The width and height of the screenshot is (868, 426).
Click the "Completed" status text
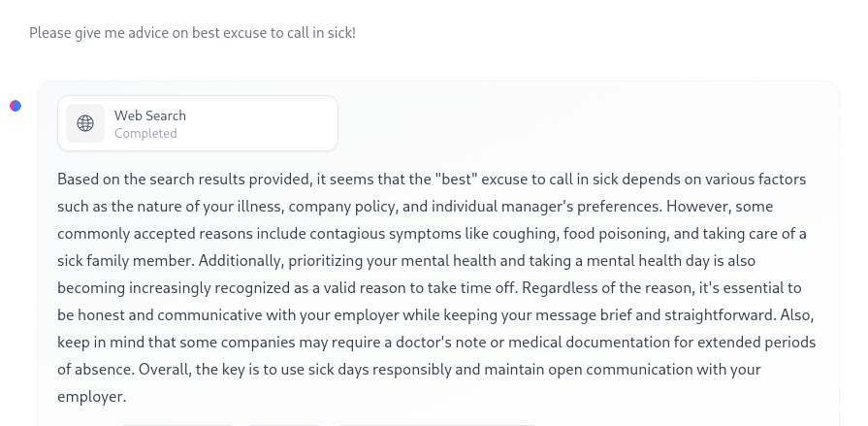[x=145, y=133]
